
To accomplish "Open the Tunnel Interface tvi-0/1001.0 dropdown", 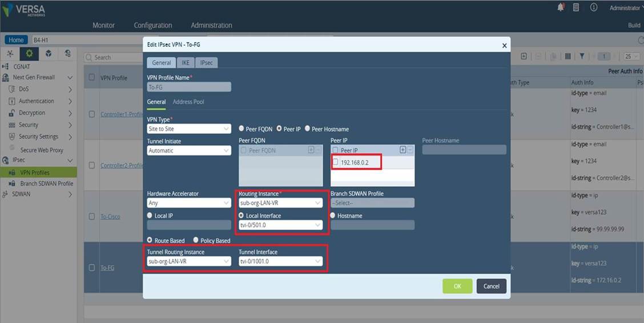I will [280, 261].
